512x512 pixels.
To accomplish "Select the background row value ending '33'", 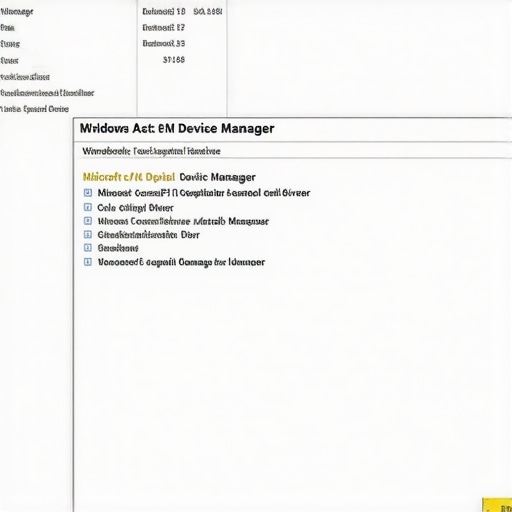I will click(163, 44).
